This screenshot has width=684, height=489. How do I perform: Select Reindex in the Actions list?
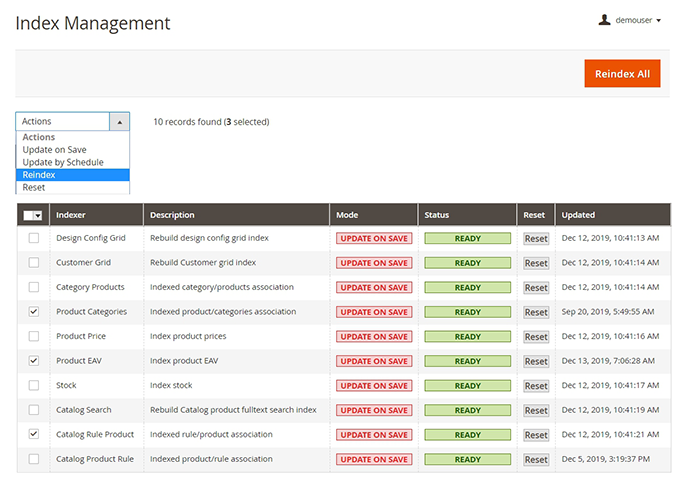[39, 175]
